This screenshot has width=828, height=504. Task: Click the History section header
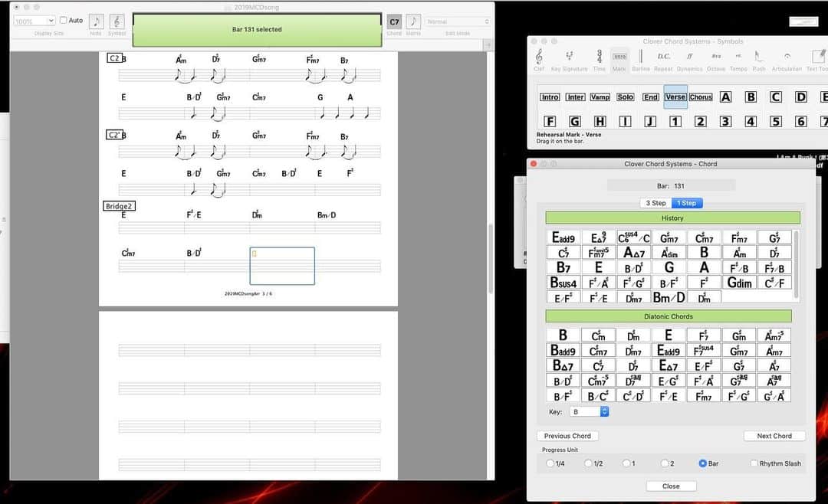(673, 218)
